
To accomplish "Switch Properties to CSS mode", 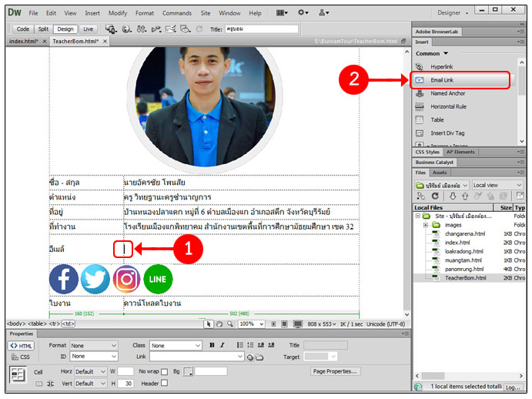I will [x=21, y=357].
